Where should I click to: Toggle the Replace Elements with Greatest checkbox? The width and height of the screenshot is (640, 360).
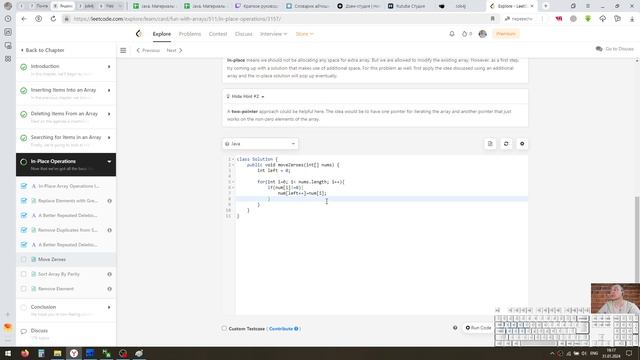24,201
